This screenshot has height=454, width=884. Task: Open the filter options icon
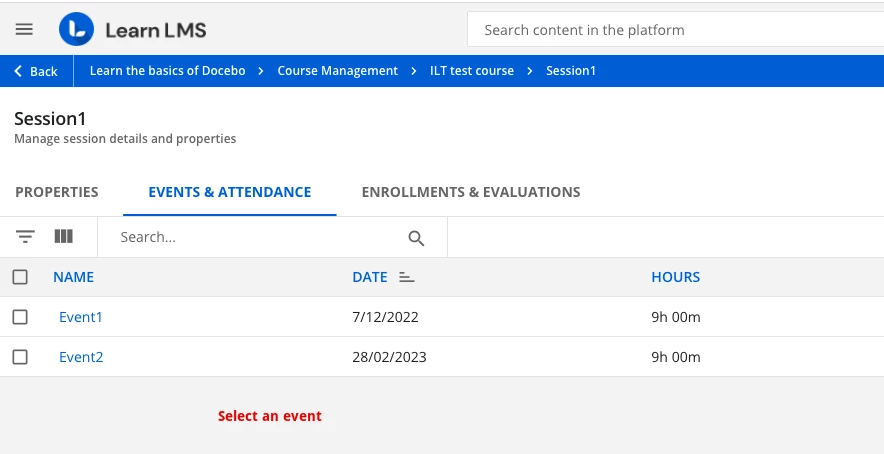click(x=25, y=237)
